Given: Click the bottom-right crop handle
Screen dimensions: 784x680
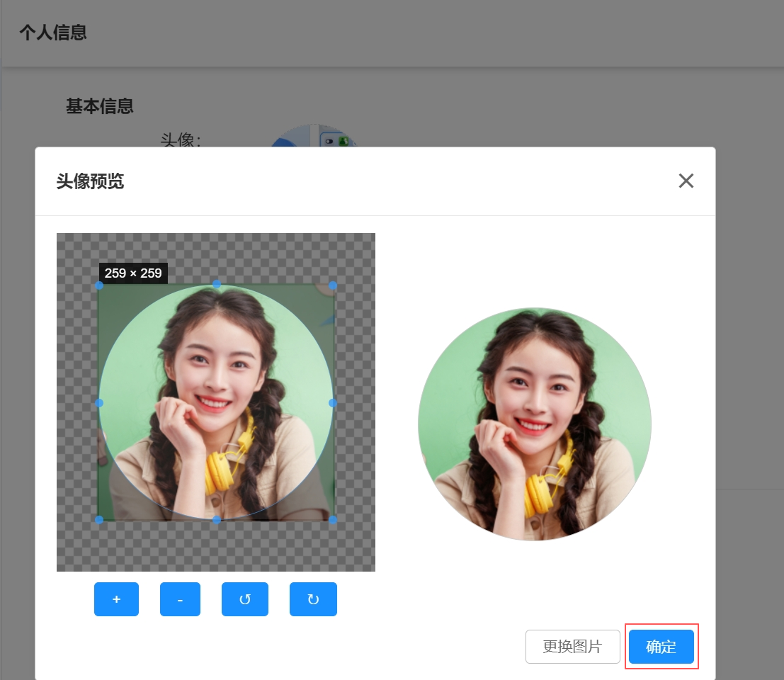Looking at the screenshot, I should click(333, 520).
